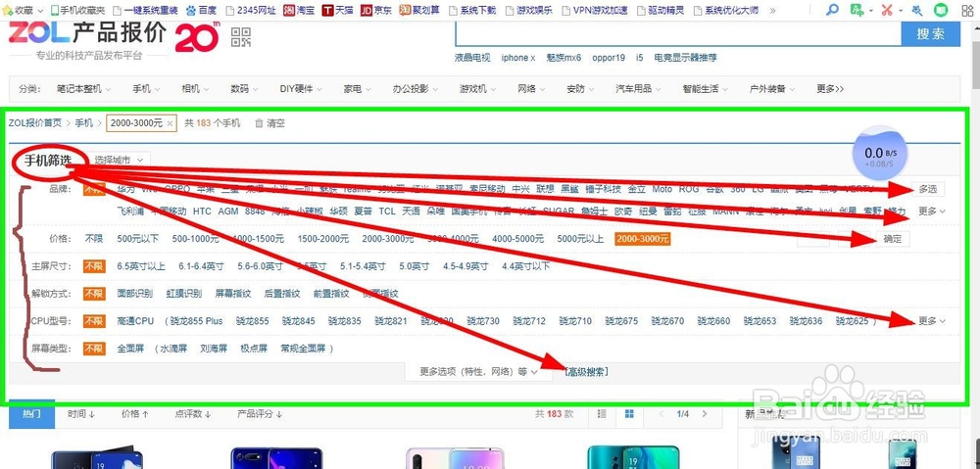Click the browser magnifier search icon

tap(832, 10)
